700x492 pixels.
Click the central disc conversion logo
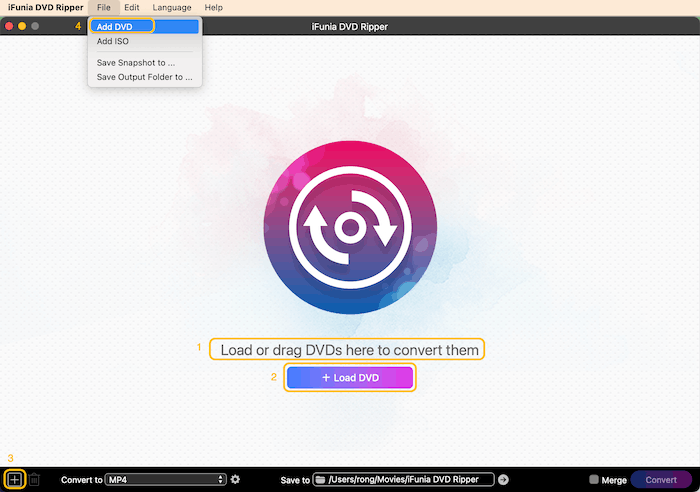tap(350, 227)
